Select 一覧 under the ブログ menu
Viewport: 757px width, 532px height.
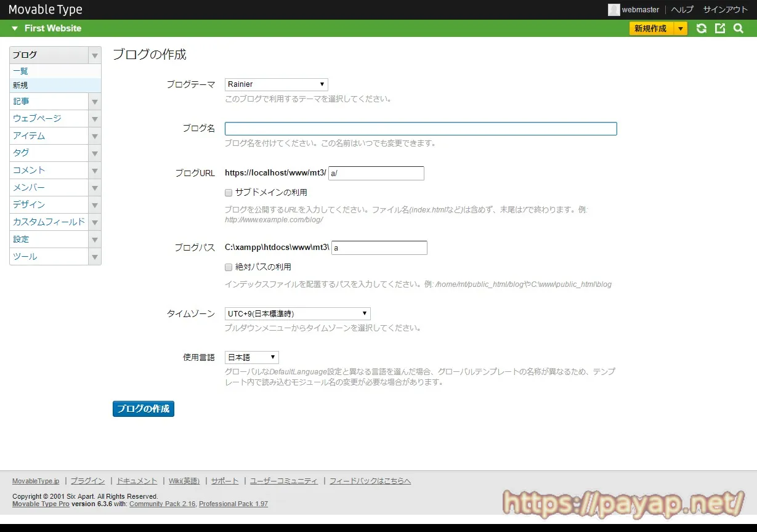[20, 71]
